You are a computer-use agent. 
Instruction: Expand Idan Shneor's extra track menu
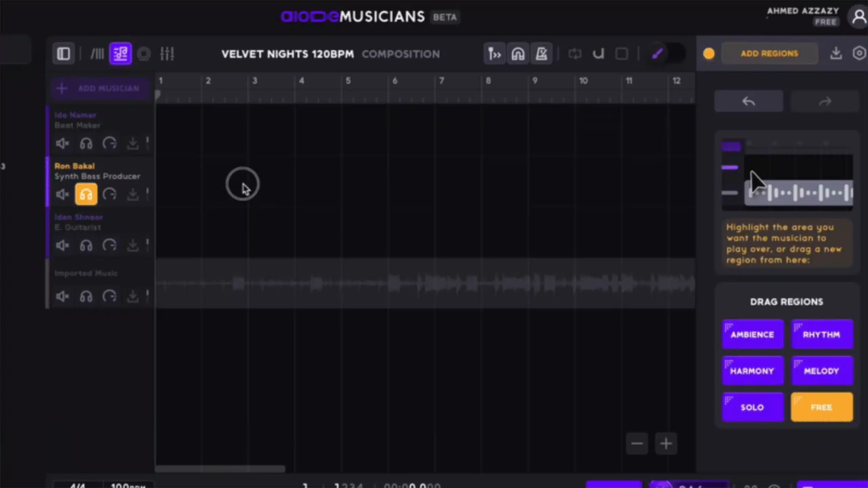pyautogui.click(x=147, y=245)
